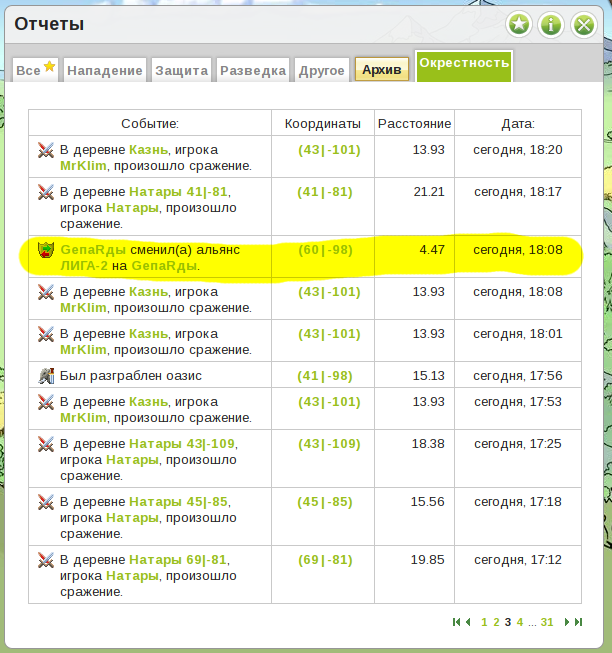Click the raided oasis icon
This screenshot has height=653, width=612.
[46, 376]
